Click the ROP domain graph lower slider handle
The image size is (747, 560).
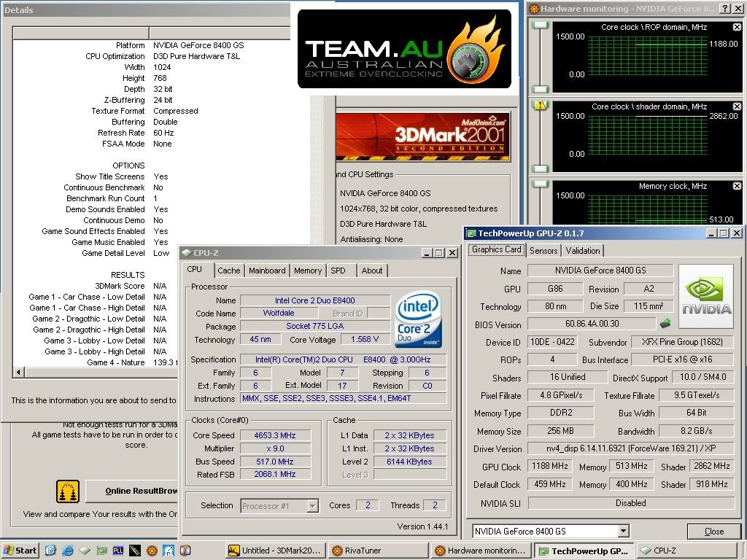tap(541, 89)
